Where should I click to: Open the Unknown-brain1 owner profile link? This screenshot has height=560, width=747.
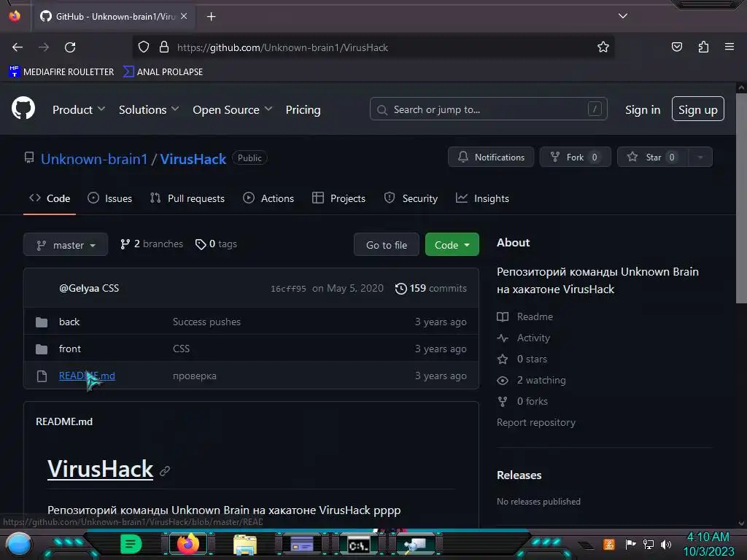tap(94, 159)
